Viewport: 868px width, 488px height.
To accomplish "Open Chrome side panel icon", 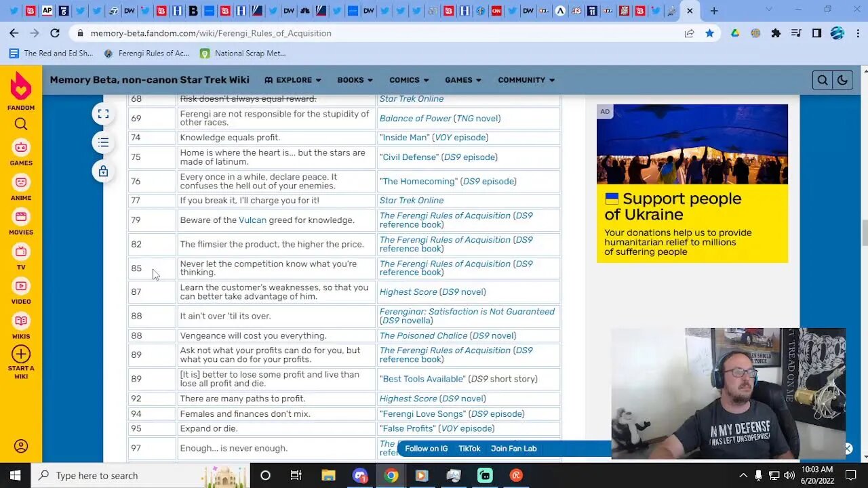I will tap(816, 33).
